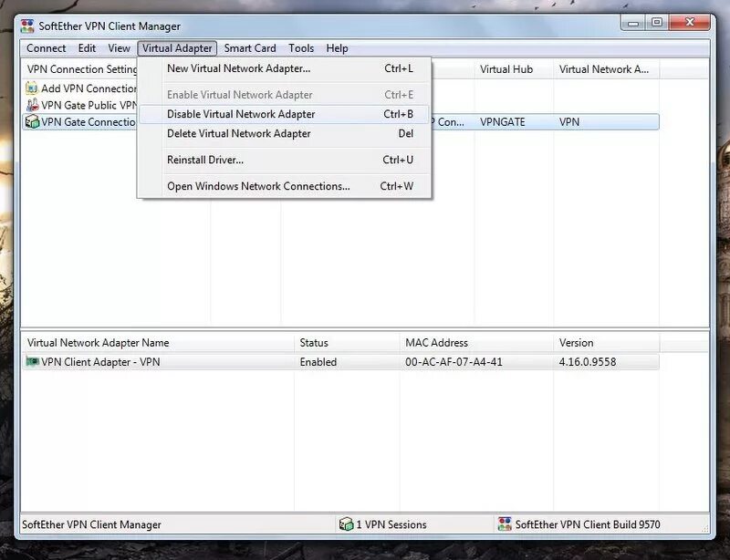730x560 pixels.
Task: Click the 1 VPN Sessions status text
Action: [x=391, y=524]
